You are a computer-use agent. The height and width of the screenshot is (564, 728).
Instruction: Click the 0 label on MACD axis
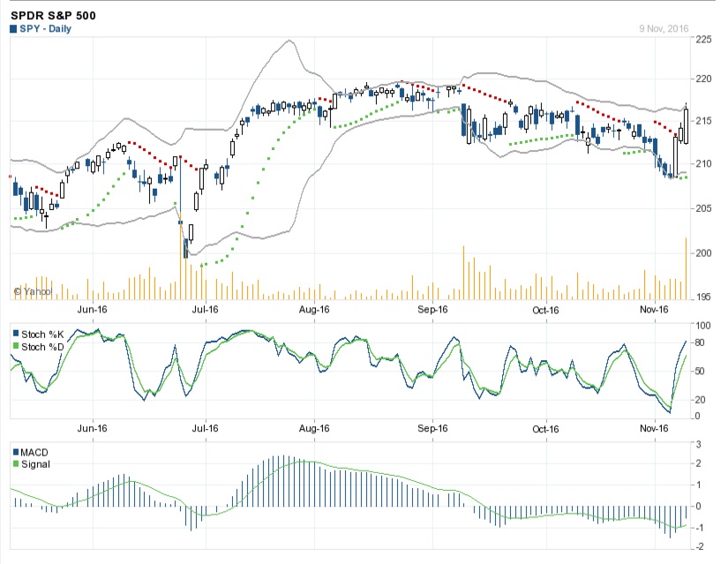point(699,507)
